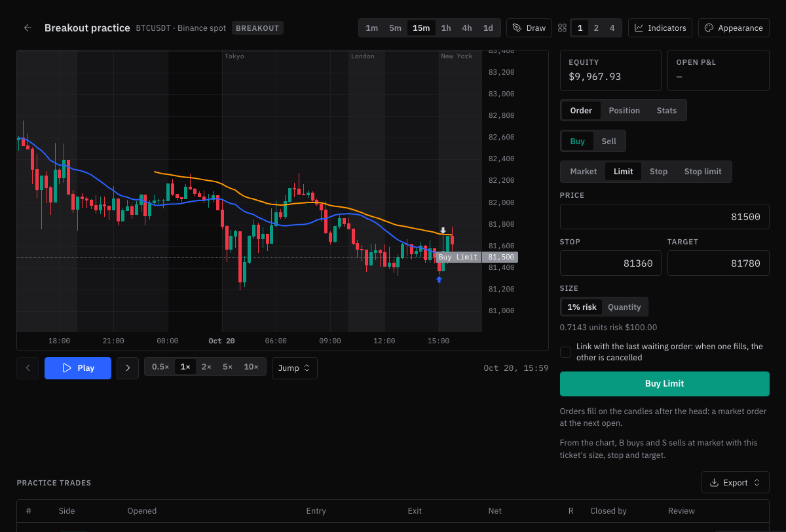This screenshot has width=786, height=532.
Task: Choose Market order type
Action: tap(584, 172)
